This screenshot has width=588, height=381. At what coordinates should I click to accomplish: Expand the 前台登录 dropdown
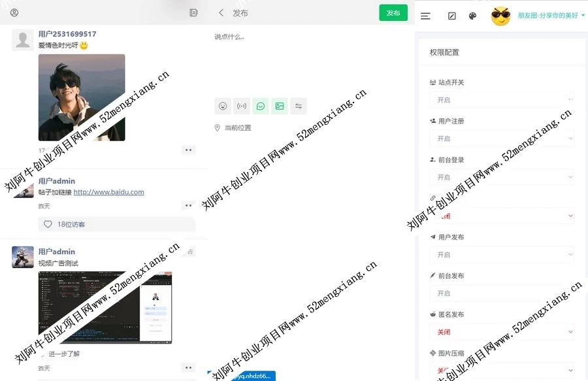(x=502, y=177)
